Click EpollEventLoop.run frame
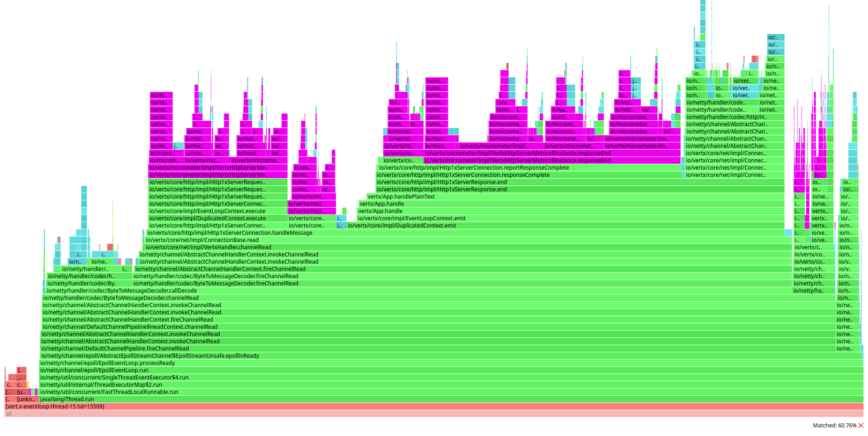The width and height of the screenshot is (868, 436). tap(451, 370)
